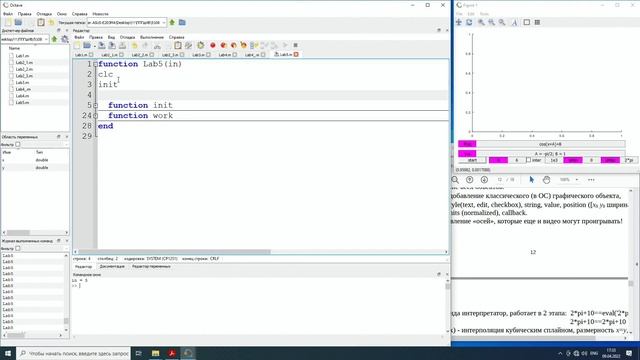Click the editor toolbar Print icon

(122, 45)
